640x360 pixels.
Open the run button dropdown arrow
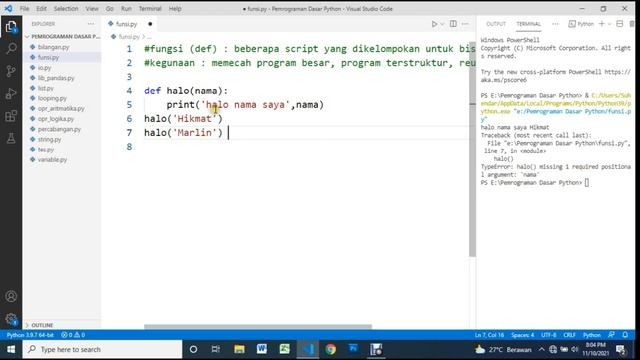(442, 24)
